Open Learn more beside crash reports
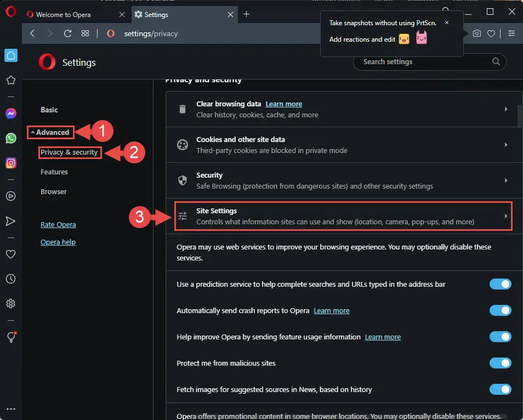Screen dimensions: 523x420 [332, 310]
